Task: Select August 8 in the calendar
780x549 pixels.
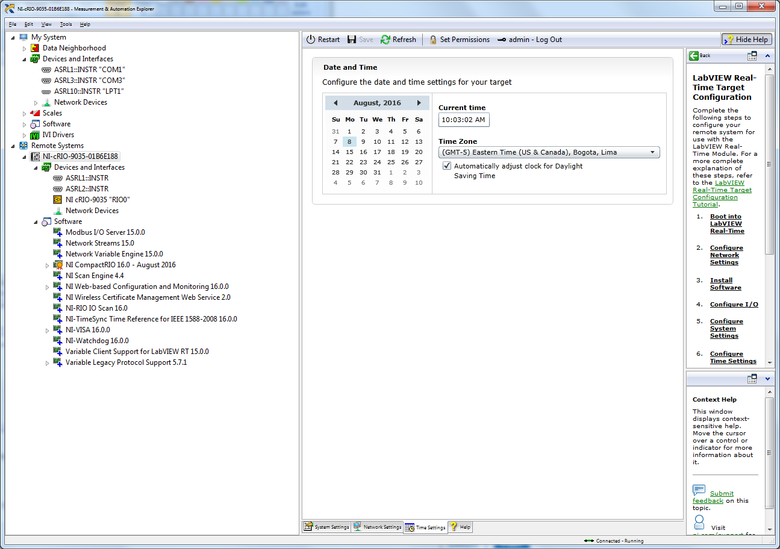Action: coord(349,142)
